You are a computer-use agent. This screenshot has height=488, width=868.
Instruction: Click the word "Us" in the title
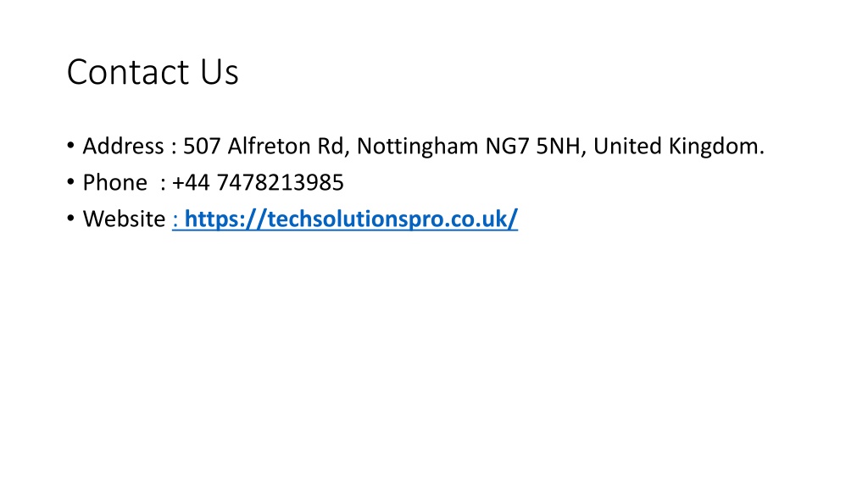coord(220,72)
